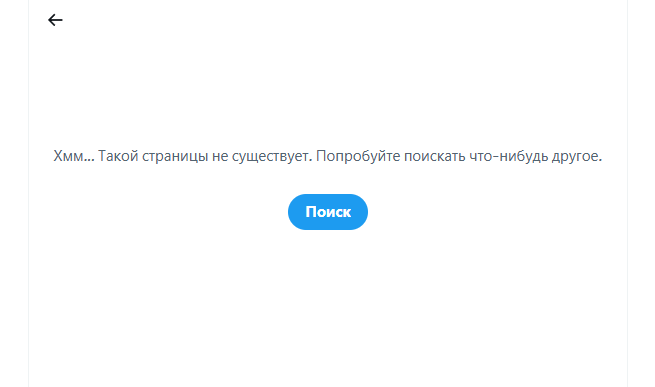Click the white Поиск label text
Image resolution: width=655 pixels, height=387 pixels.
[x=328, y=212]
